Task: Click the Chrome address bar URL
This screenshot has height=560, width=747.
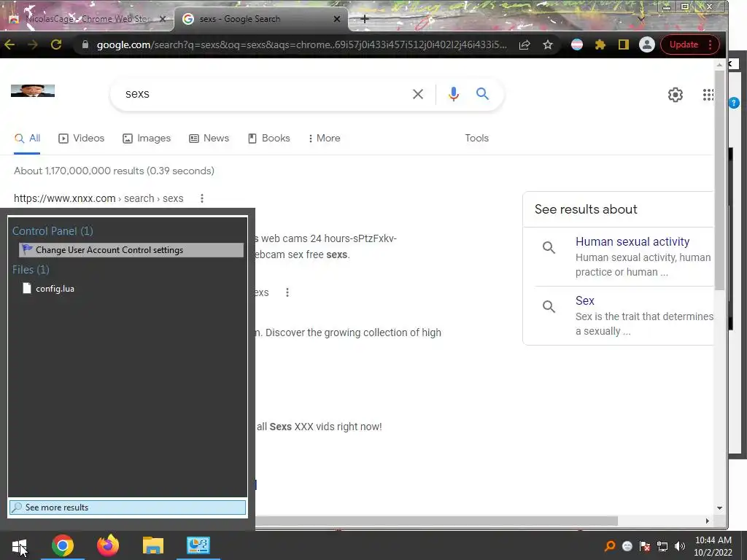Action: (x=301, y=44)
